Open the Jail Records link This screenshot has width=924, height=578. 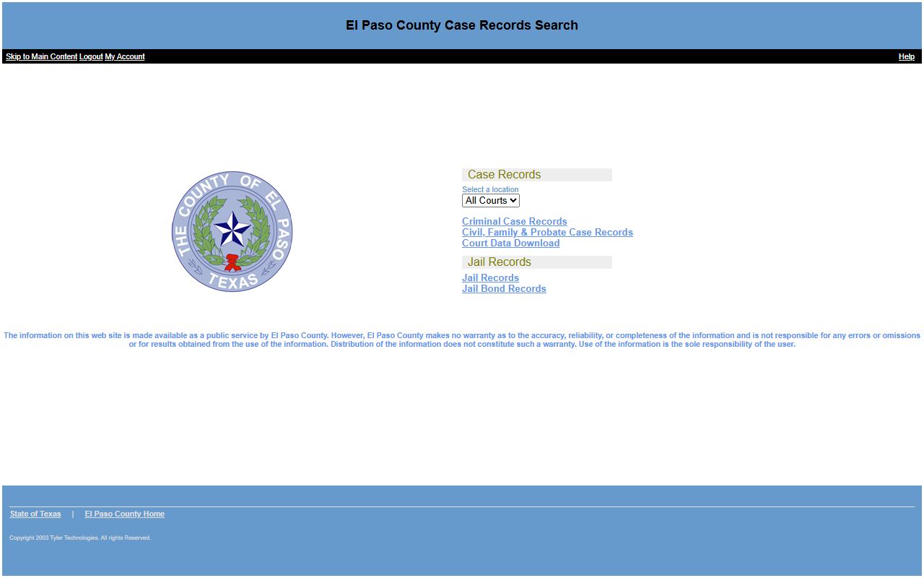490,278
